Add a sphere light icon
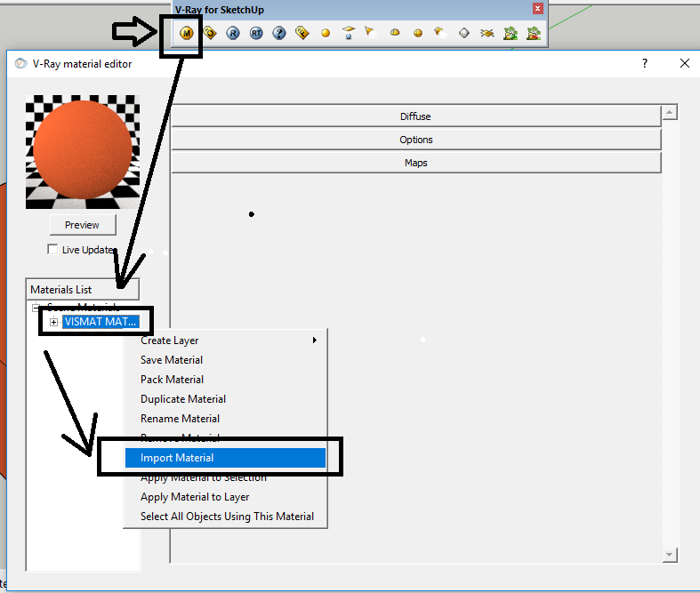The height and width of the screenshot is (593, 700). [418, 33]
